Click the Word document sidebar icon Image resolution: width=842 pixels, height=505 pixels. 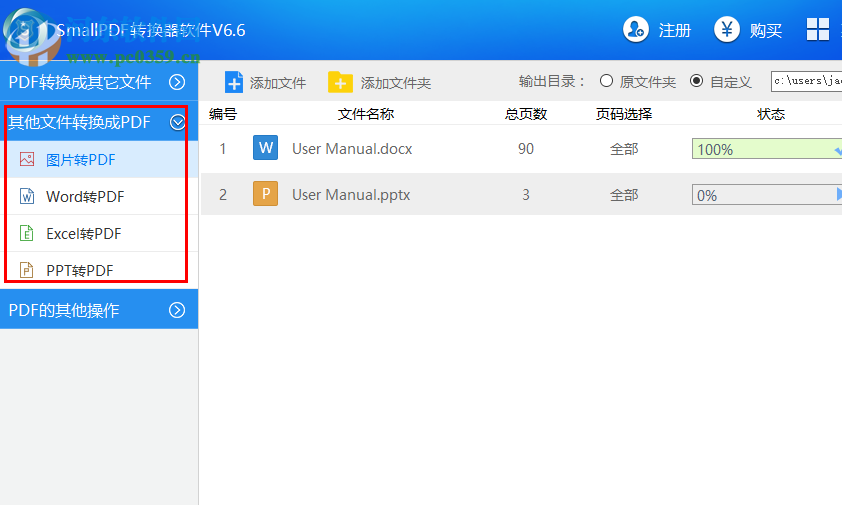[27, 196]
